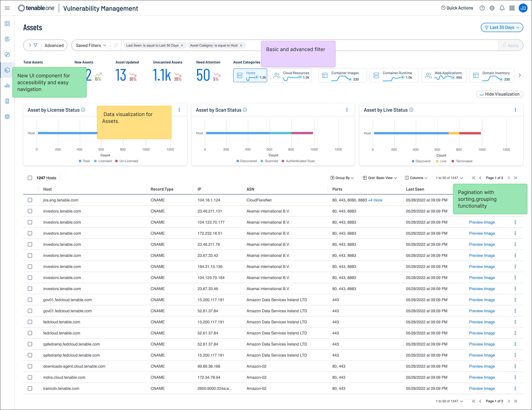Check the mdns.cloud.tenable.com row
The image size is (532, 410).
[30, 377]
